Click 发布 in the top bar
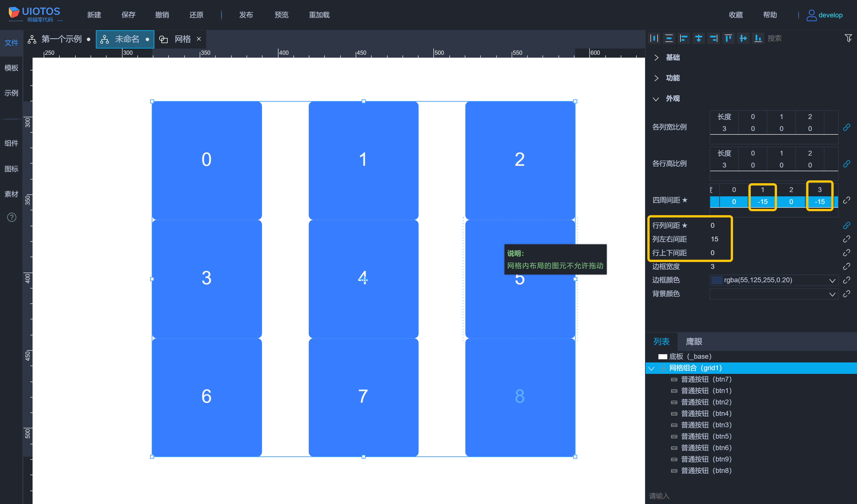The height and width of the screenshot is (504, 857). pos(246,15)
